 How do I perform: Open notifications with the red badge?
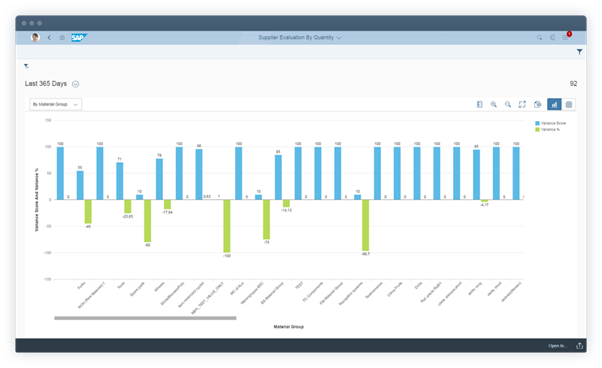tap(566, 36)
